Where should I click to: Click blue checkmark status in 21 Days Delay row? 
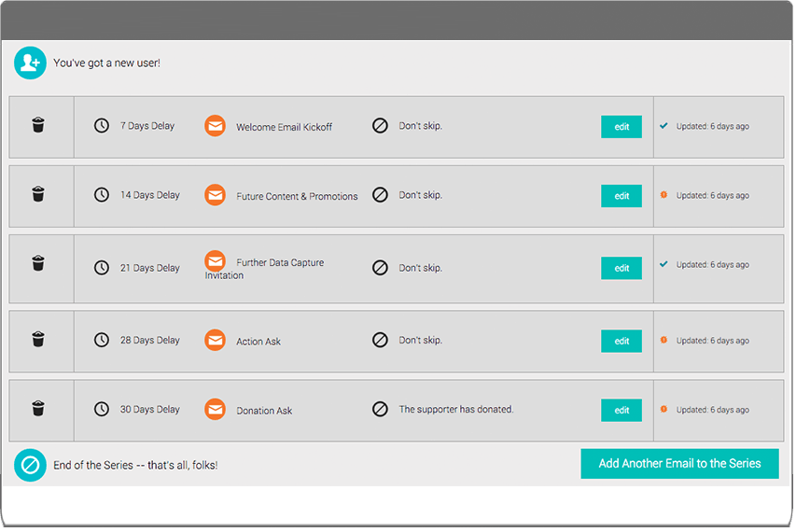click(663, 264)
